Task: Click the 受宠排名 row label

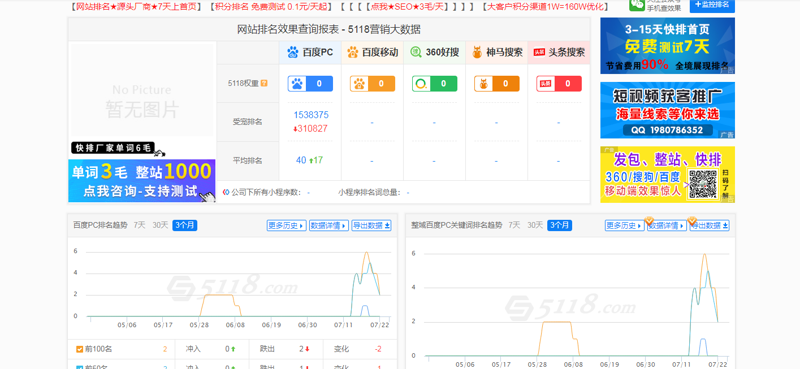Action: coord(247,122)
